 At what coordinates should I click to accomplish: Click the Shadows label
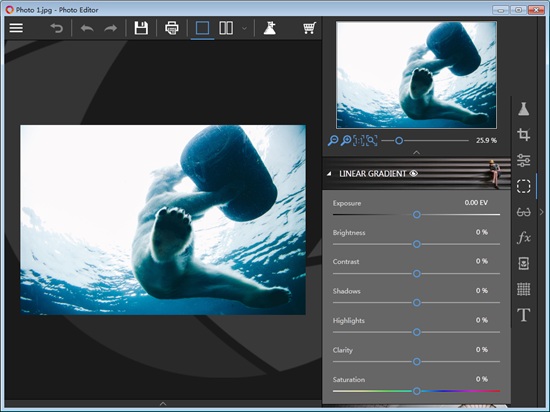tap(347, 291)
